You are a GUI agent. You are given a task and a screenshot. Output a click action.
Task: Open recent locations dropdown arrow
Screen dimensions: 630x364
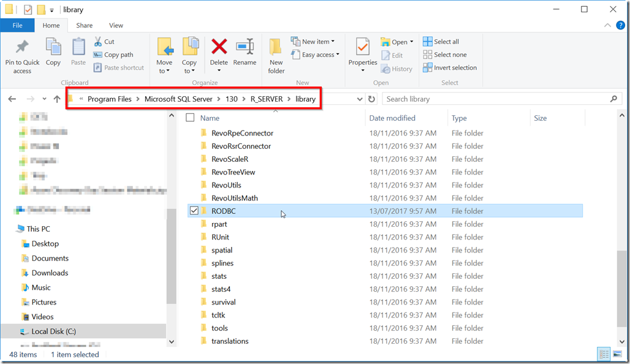[x=44, y=99]
